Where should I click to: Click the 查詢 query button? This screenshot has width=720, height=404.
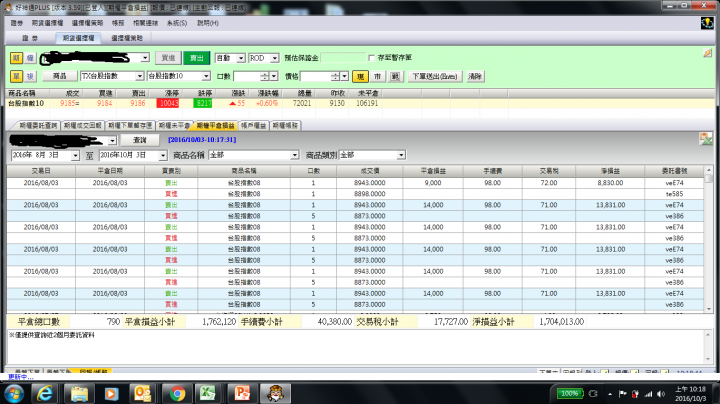pos(140,140)
